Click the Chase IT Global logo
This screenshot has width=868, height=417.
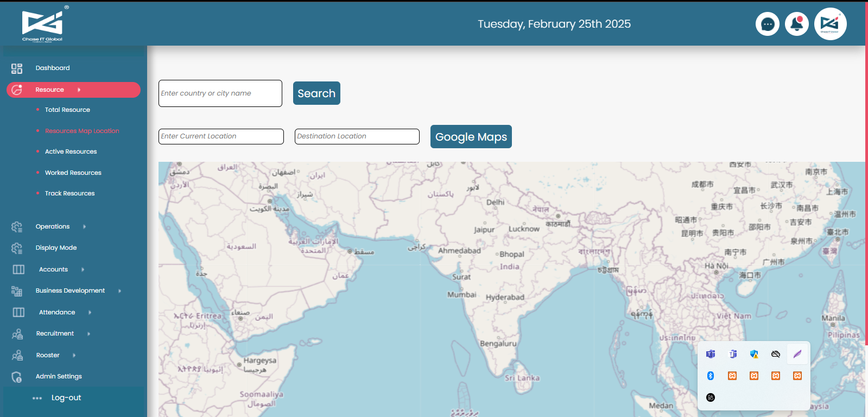(42, 25)
